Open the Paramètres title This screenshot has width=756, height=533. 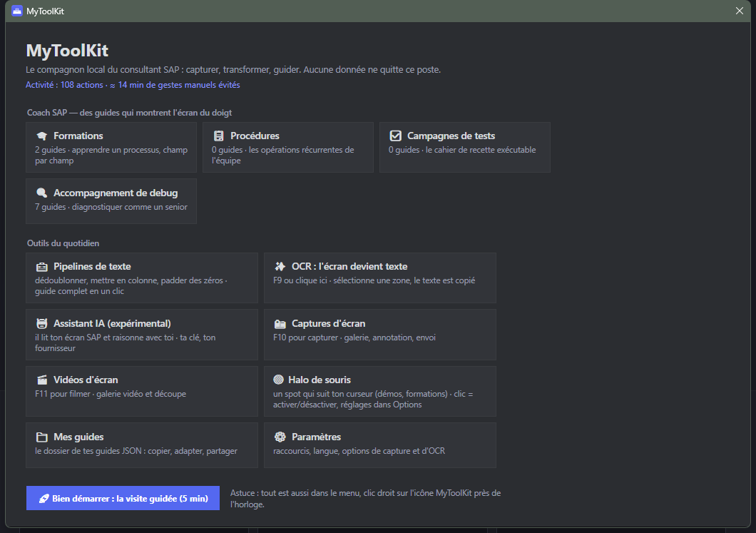[x=316, y=437]
